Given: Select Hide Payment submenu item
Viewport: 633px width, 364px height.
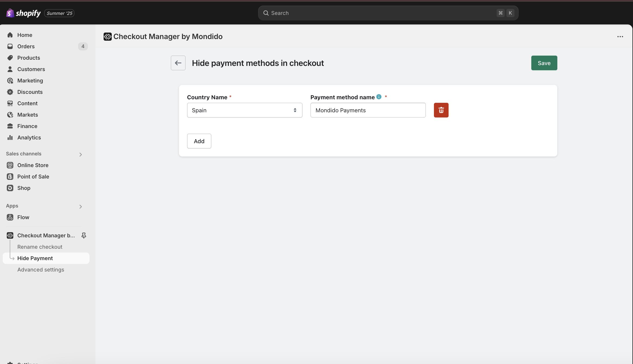Looking at the screenshot, I should coord(46,258).
